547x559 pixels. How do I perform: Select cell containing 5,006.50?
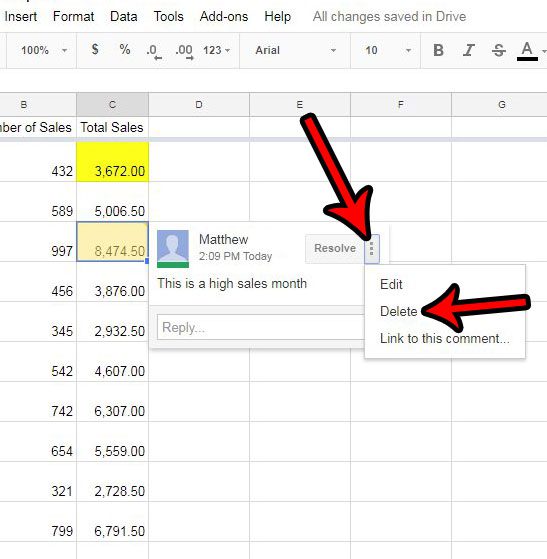[112, 202]
